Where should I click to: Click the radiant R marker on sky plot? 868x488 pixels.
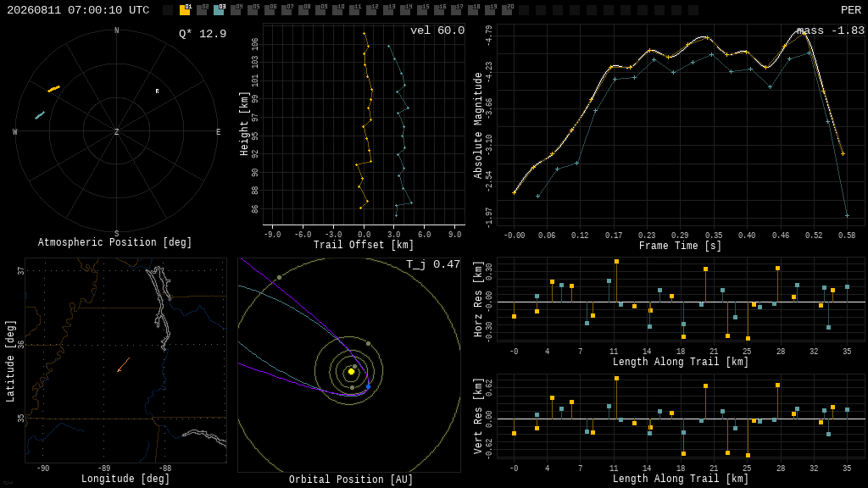157,91
